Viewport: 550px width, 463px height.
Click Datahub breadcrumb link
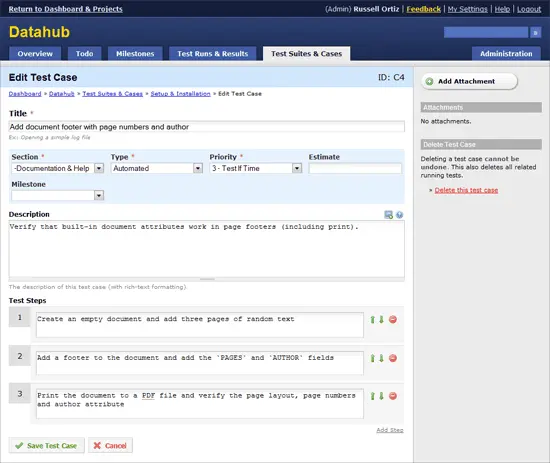pyautogui.click(x=62, y=94)
